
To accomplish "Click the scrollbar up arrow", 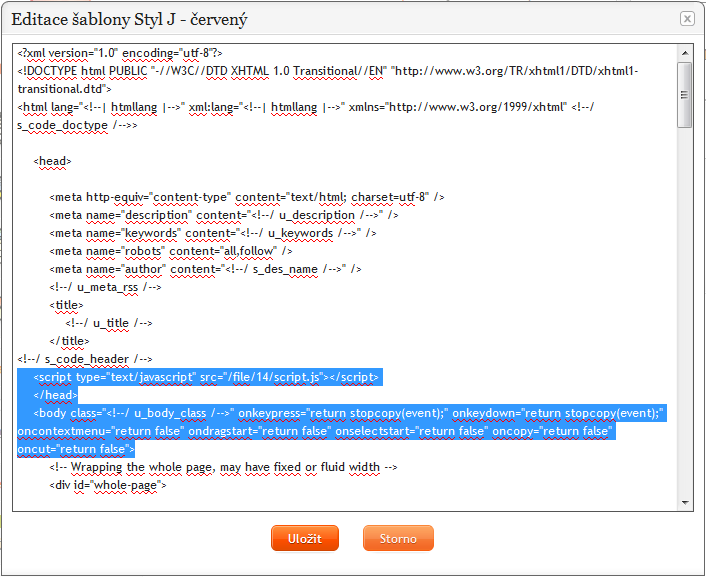I will tap(684, 52).
